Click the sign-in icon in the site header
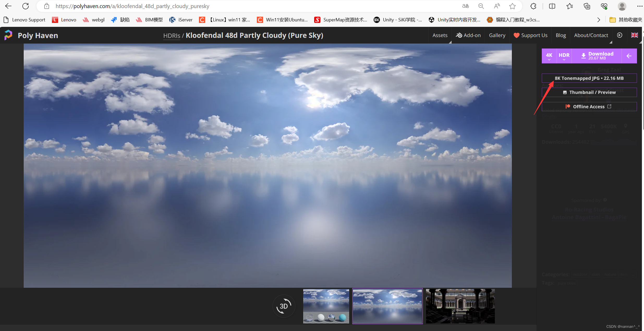644x331 pixels. (x=620, y=35)
